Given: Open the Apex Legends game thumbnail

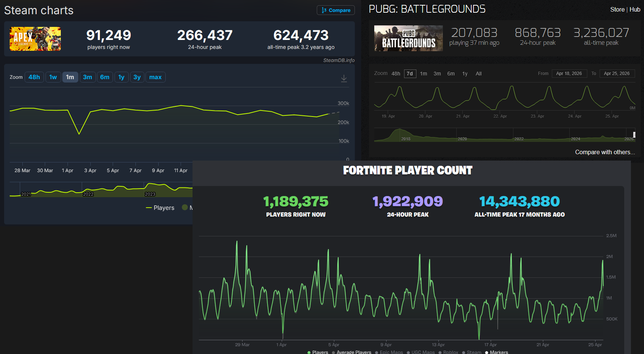Looking at the screenshot, I should pos(35,39).
